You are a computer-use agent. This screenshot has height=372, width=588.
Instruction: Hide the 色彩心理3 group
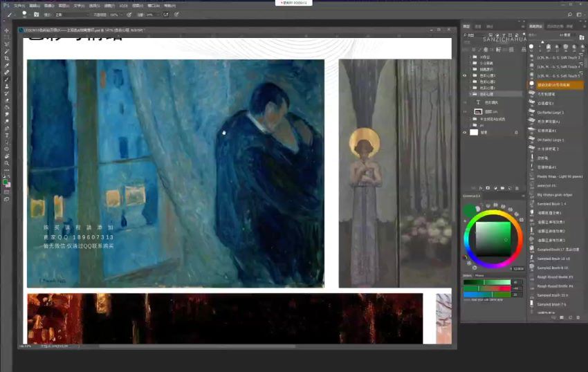click(465, 75)
